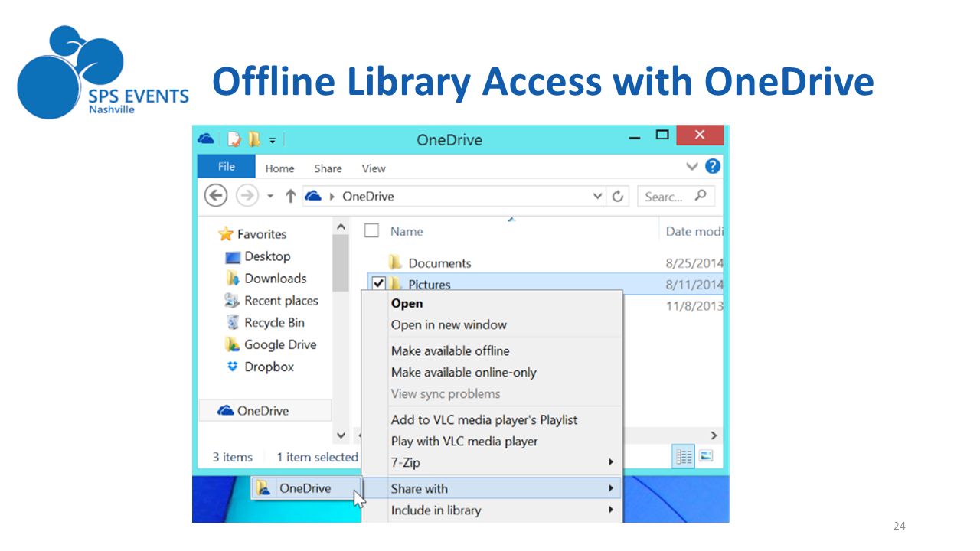Screen dimensions: 980x551
Task: Open the Customize Quick Access Toolbar arrow
Action: (x=272, y=140)
